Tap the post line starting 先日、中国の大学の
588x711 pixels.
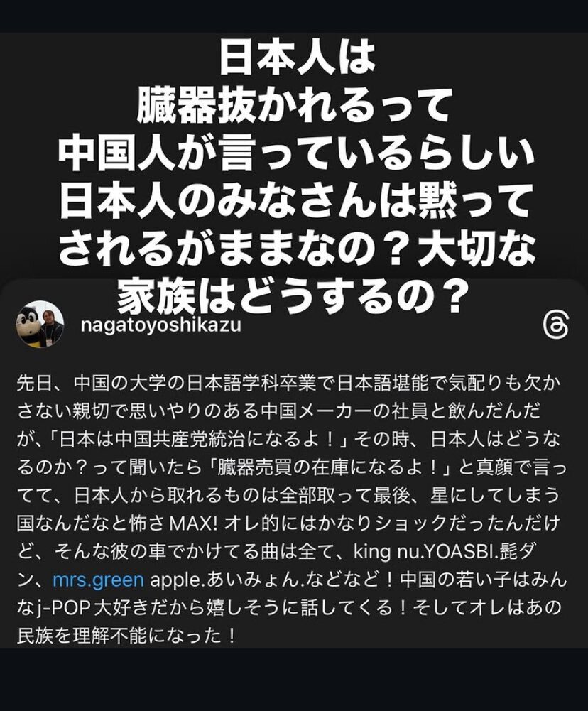(x=289, y=384)
